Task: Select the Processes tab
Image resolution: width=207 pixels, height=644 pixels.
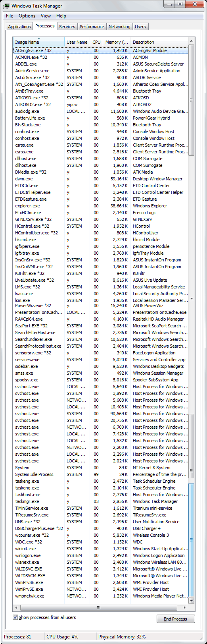Action: pyautogui.click(x=45, y=26)
